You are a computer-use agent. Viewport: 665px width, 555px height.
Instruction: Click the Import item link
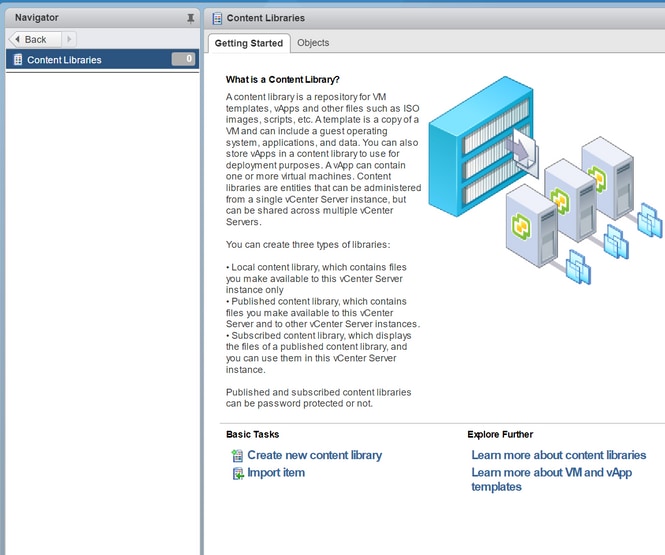pyautogui.click(x=276, y=472)
